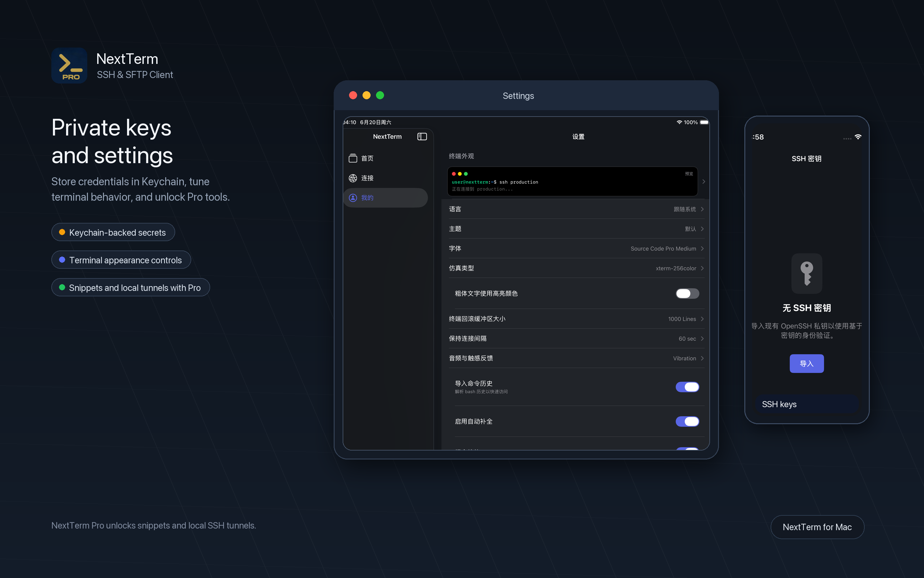The height and width of the screenshot is (578, 924).
Task: Open the 字体 font setting chevron
Action: [x=702, y=249]
